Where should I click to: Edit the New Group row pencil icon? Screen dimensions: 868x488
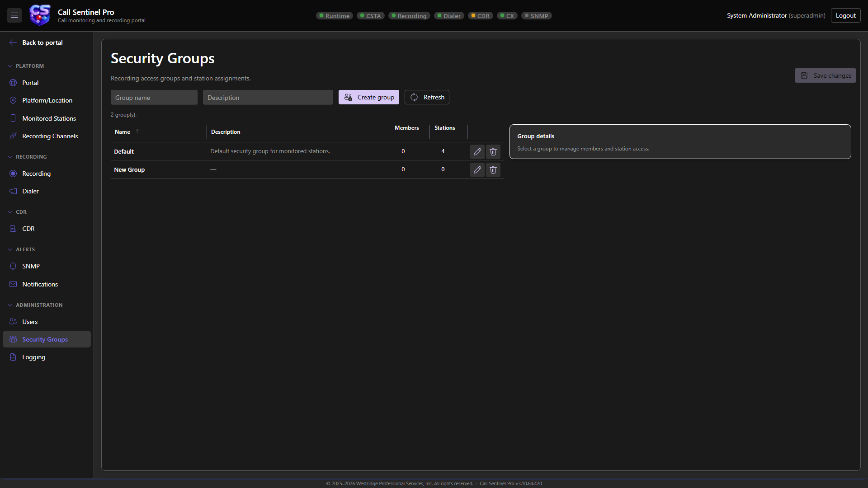(477, 170)
